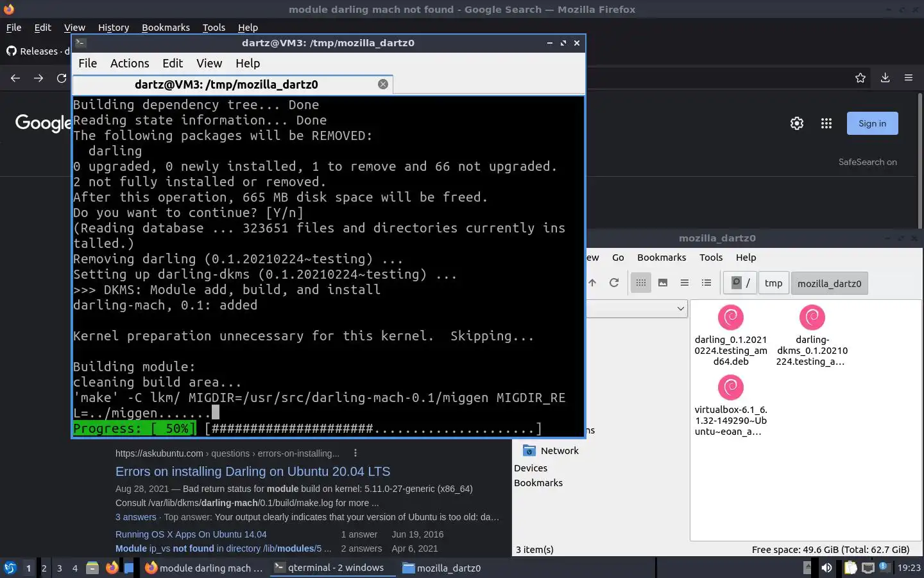The image size is (924, 578).
Task: Open the Google apps grid
Action: tap(826, 123)
